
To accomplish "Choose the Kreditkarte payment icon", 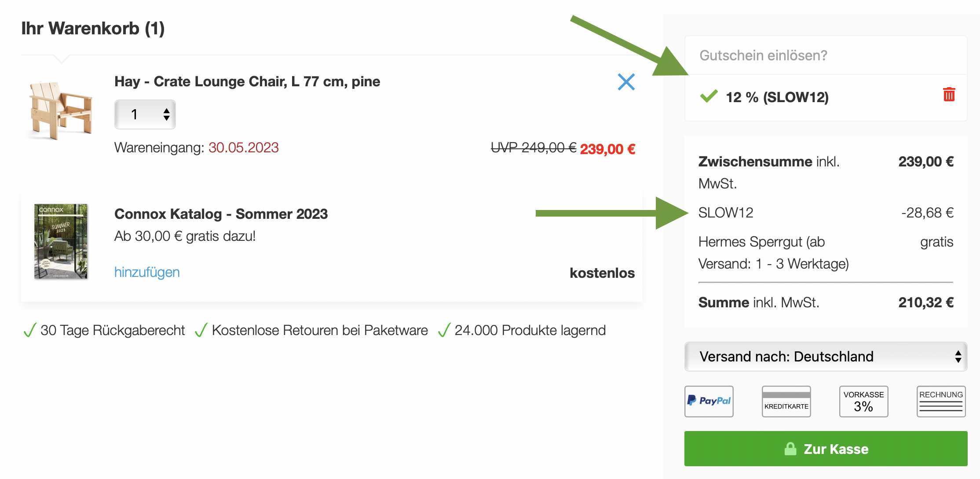I will (x=786, y=401).
